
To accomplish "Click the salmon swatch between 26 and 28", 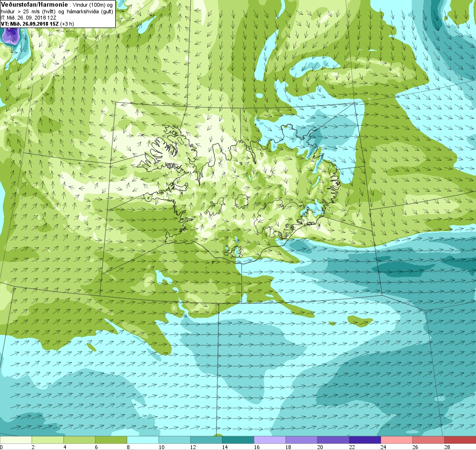I will 428,440.
